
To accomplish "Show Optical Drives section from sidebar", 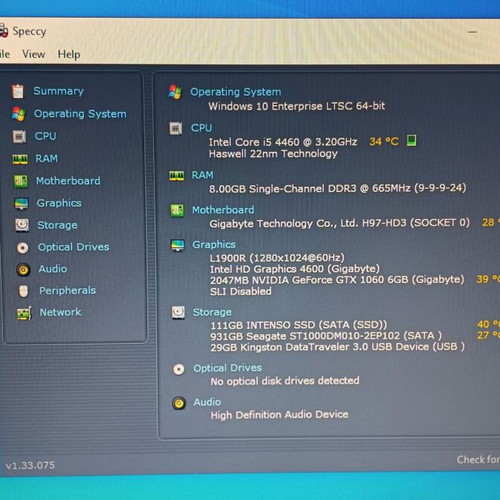I will pos(73,247).
